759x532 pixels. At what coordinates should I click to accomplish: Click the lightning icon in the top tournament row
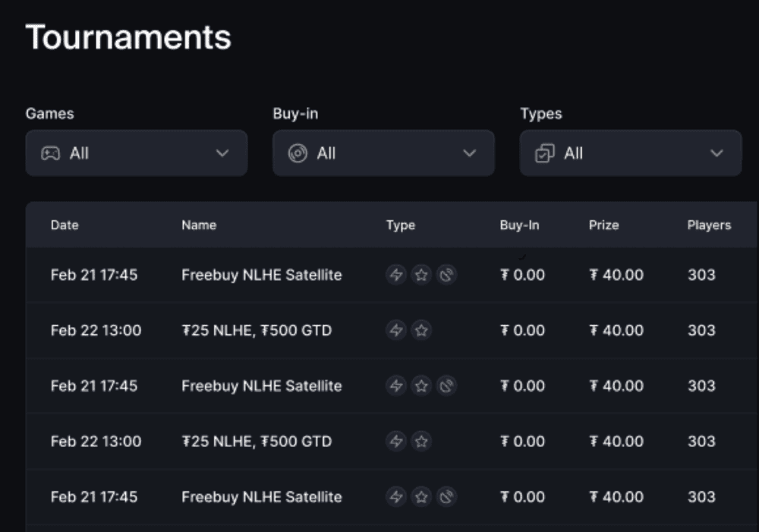click(395, 275)
